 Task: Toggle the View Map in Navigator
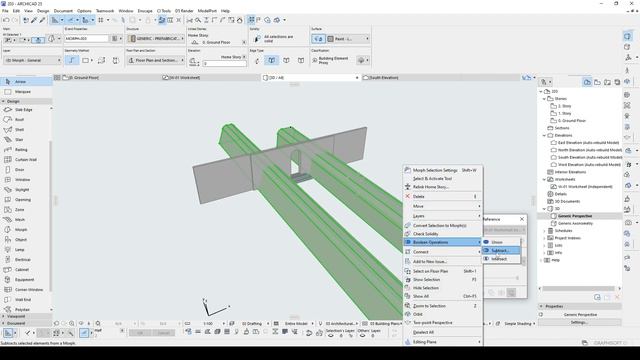point(597,82)
